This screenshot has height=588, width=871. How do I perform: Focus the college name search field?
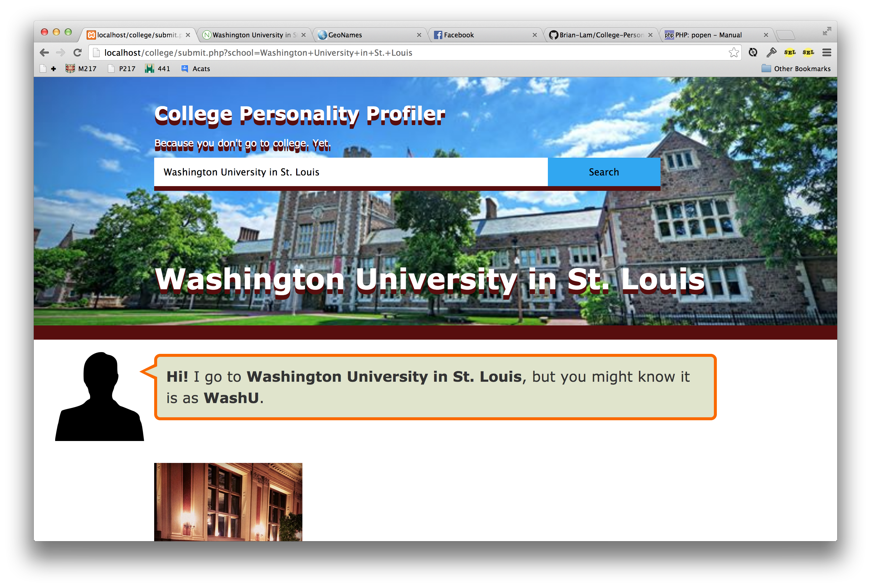pyautogui.click(x=351, y=172)
